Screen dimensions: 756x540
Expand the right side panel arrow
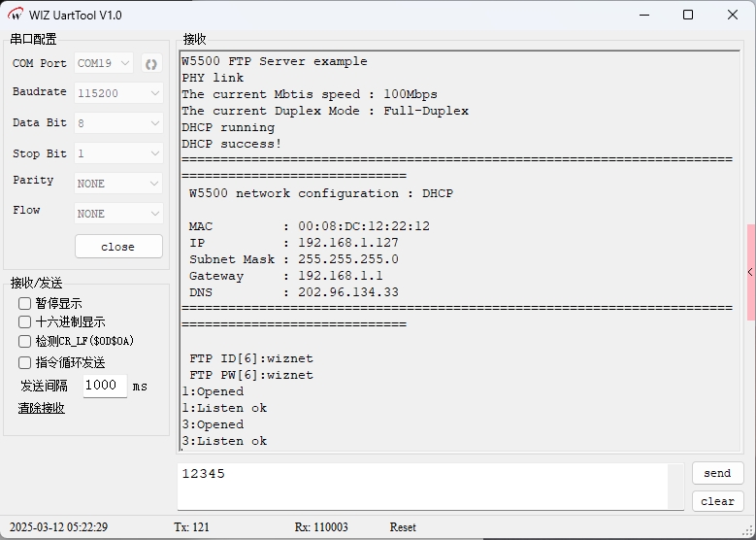point(750,273)
